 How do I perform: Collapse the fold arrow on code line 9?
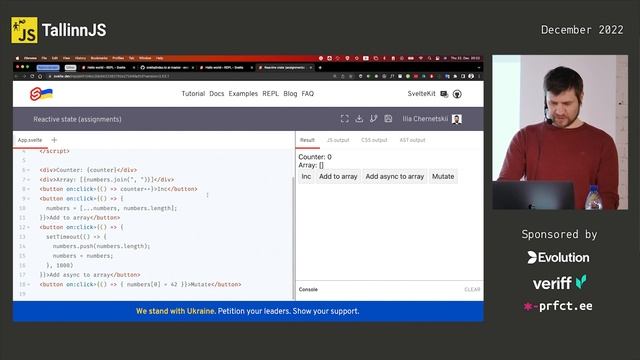(29, 199)
